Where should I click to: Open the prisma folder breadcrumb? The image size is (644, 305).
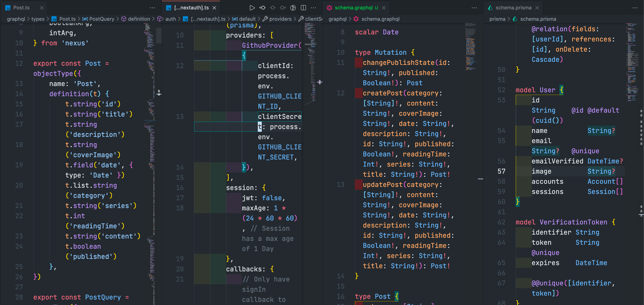(497, 19)
